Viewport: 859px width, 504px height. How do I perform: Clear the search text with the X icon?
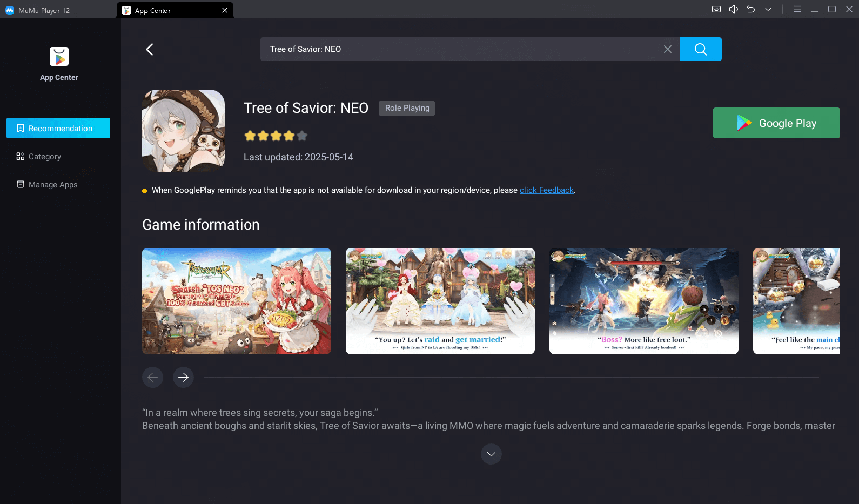pos(668,49)
